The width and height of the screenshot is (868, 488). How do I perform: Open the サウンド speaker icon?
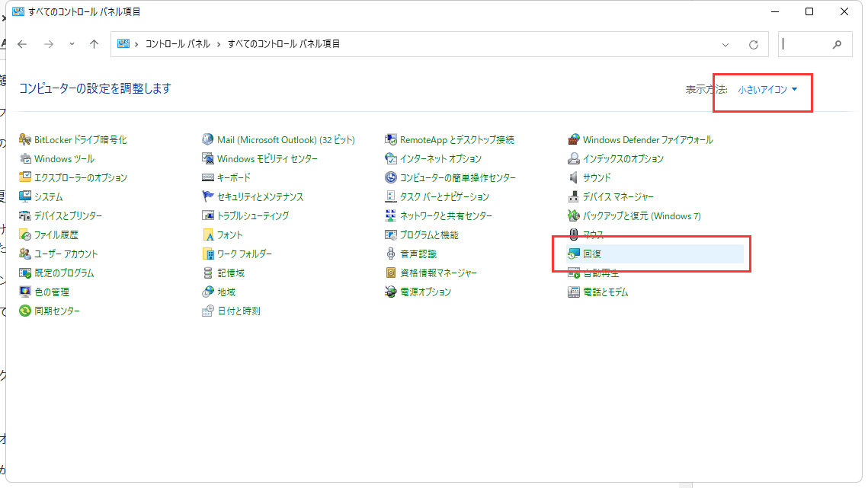tap(574, 178)
